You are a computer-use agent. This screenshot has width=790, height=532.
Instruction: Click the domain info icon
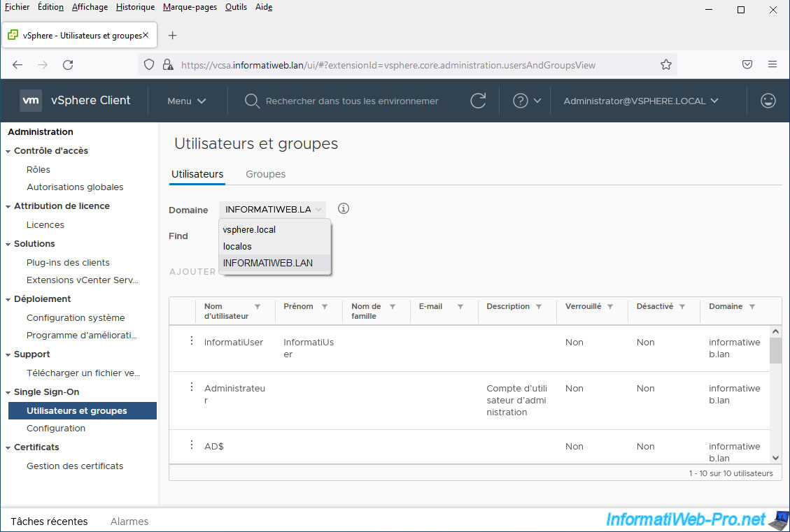click(x=344, y=208)
